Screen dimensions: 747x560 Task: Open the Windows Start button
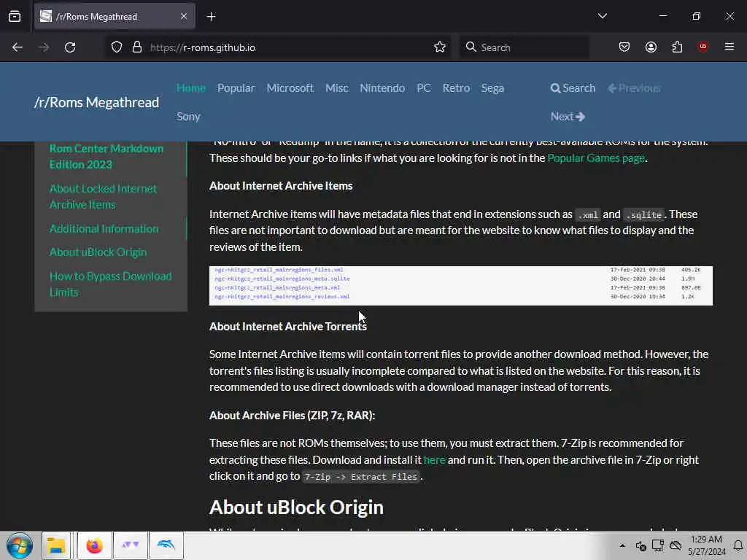point(20,545)
